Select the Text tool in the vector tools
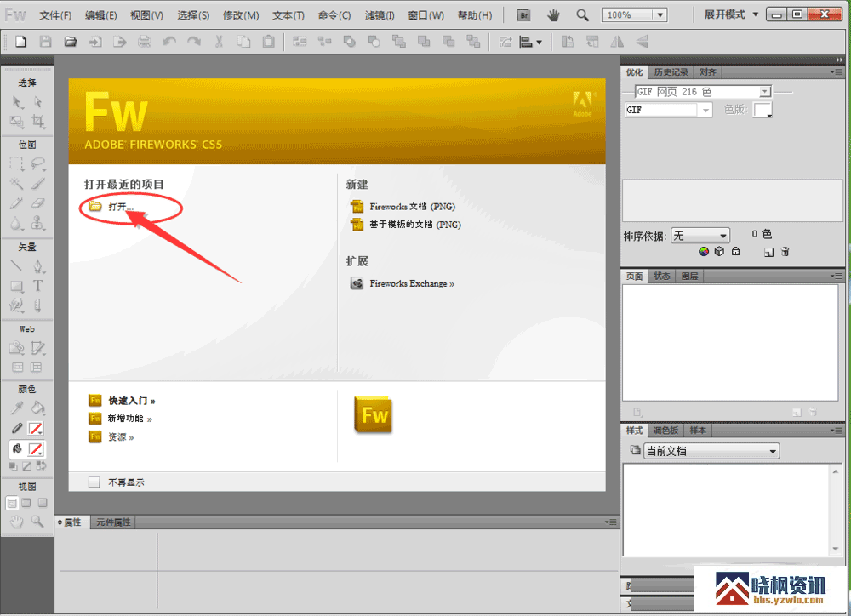This screenshot has width=851, height=616. pyautogui.click(x=37, y=287)
